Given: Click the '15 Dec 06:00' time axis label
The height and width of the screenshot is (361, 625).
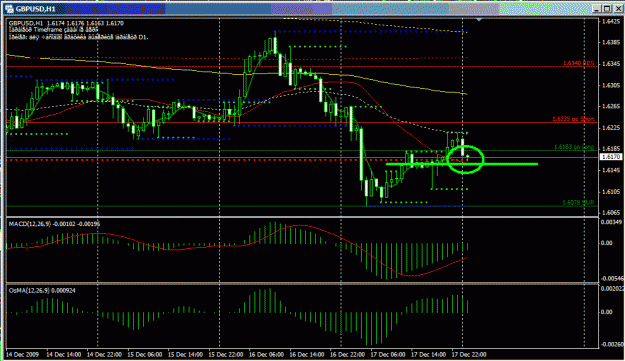Looking at the screenshot, I should click(x=145, y=355).
